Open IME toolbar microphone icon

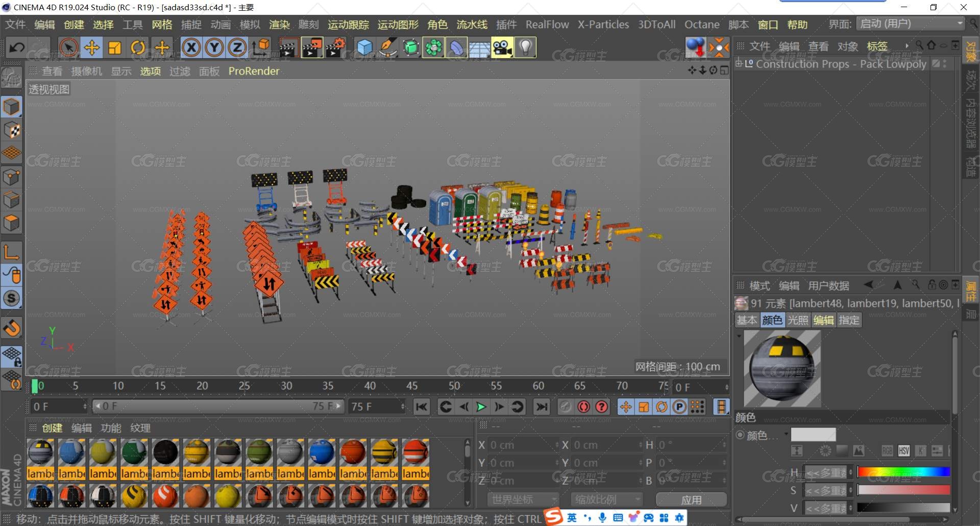coord(602,518)
